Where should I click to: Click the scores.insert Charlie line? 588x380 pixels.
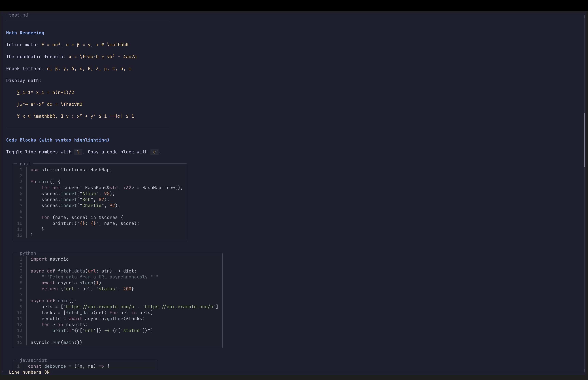coord(81,205)
